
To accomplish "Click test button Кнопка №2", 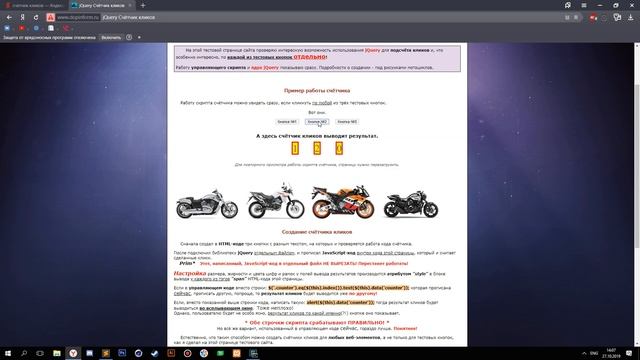I will 317,122.
